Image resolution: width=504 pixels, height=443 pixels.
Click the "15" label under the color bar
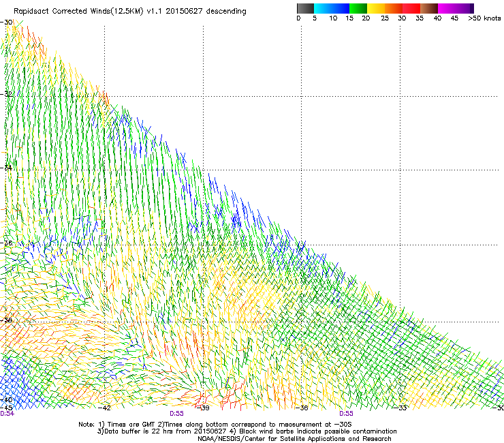click(349, 18)
